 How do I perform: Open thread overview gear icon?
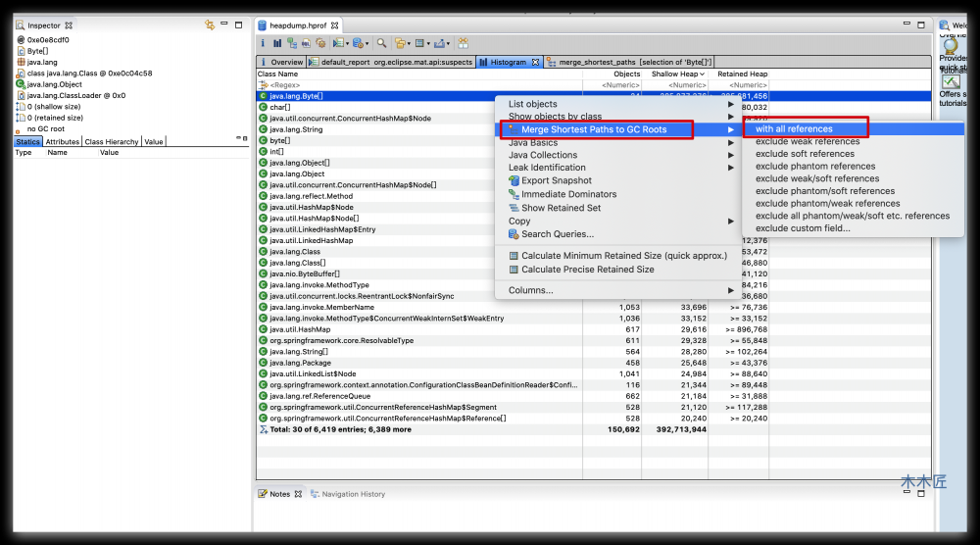(x=320, y=43)
